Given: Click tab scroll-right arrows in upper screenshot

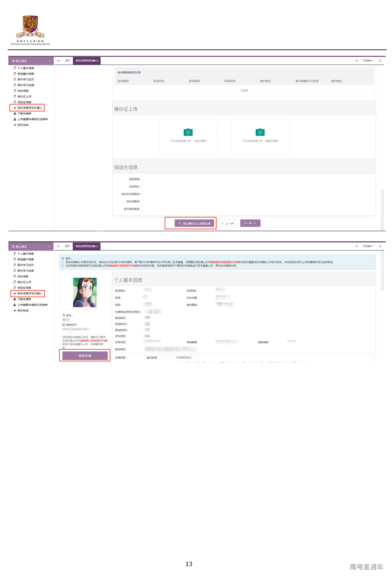Looking at the screenshot, I should (x=356, y=61).
